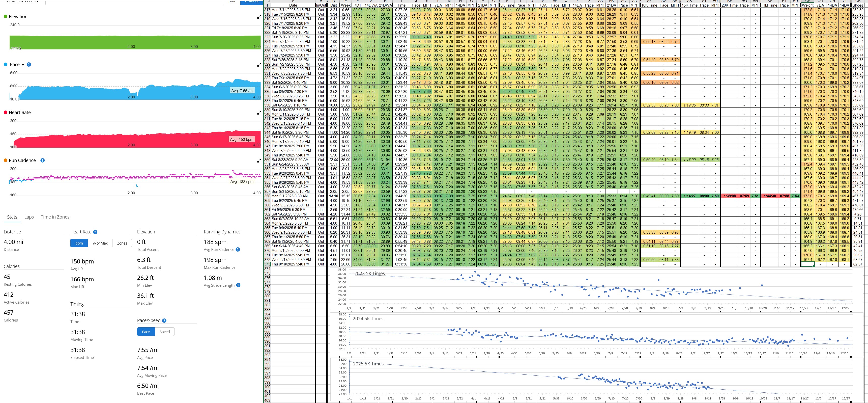This screenshot has height=403, width=868.
Task: Open the help icon beside Pace/Speed heading
Action: coord(164,321)
